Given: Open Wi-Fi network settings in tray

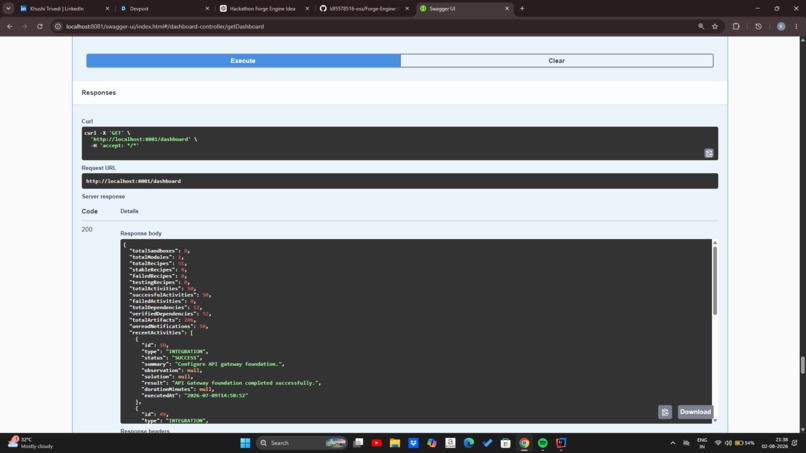Looking at the screenshot, I should tap(718, 443).
